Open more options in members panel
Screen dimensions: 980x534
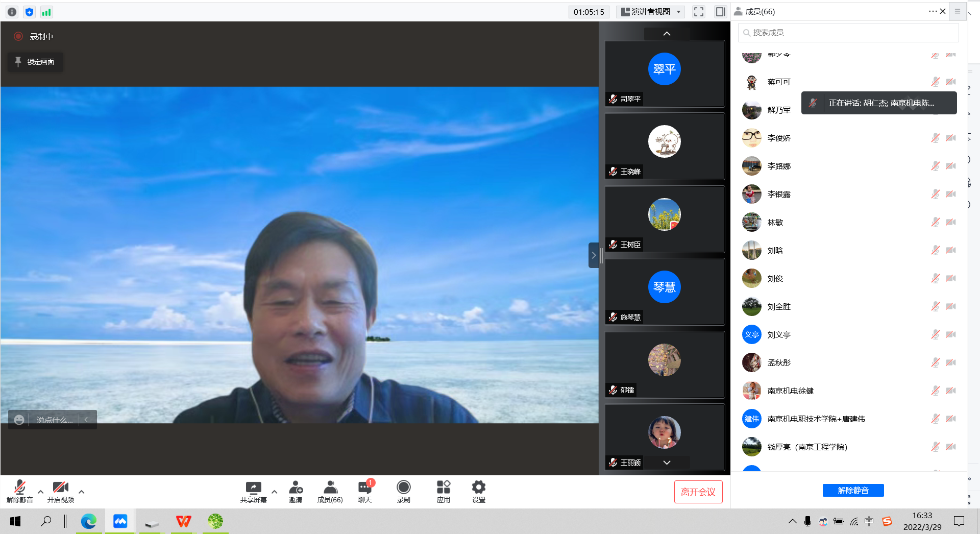click(x=932, y=11)
